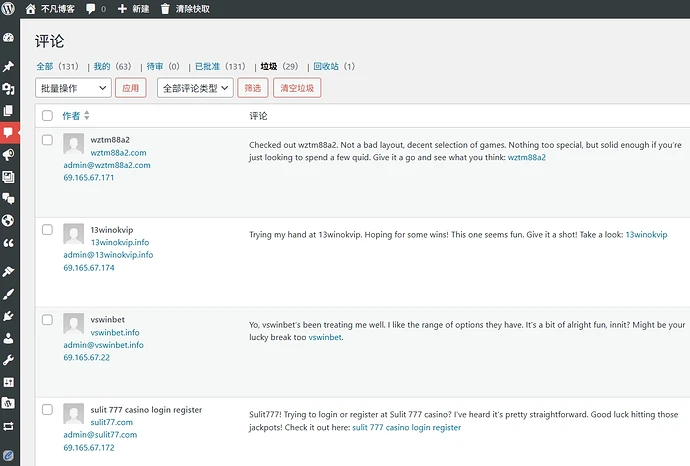
Task: Switch to the 我的 (63) filter
Action: [x=112, y=66]
